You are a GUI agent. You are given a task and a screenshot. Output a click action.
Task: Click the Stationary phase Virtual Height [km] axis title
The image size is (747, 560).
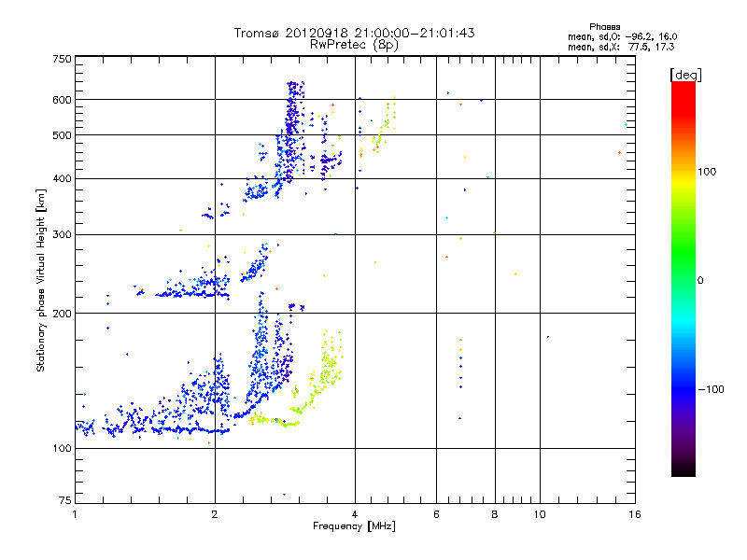coord(40,280)
